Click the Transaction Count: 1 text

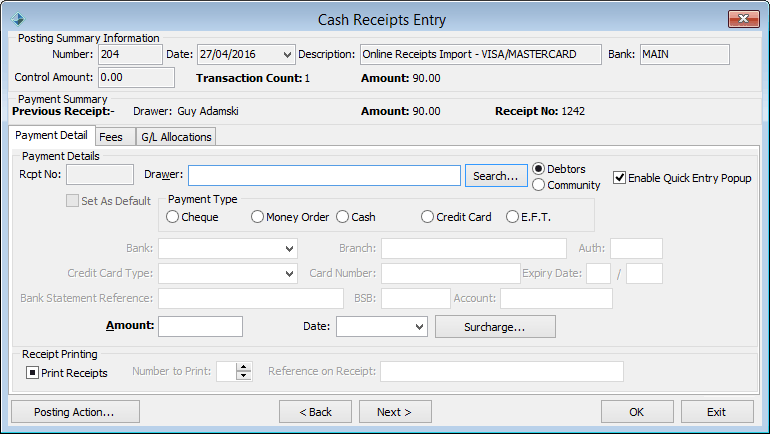point(253,78)
